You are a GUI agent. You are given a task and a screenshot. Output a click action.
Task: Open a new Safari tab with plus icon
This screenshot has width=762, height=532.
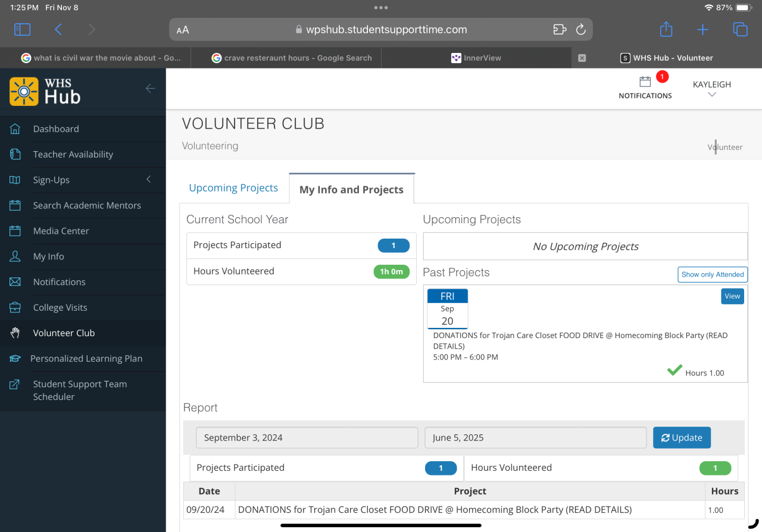[702, 29]
